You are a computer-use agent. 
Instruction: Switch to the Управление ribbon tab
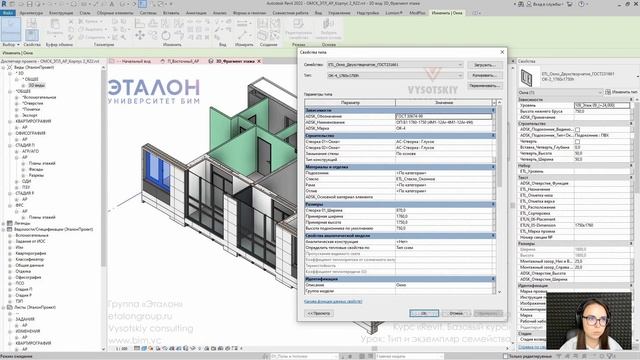(339, 13)
